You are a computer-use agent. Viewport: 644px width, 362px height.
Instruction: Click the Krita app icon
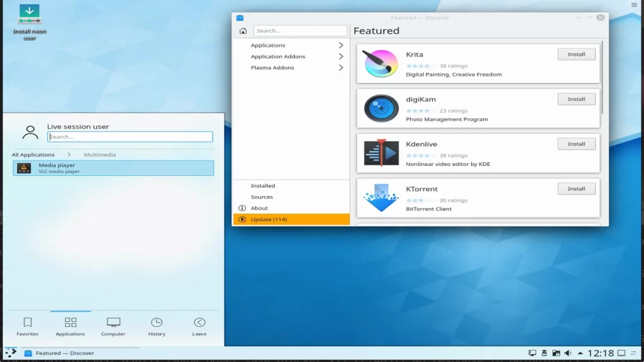381,63
